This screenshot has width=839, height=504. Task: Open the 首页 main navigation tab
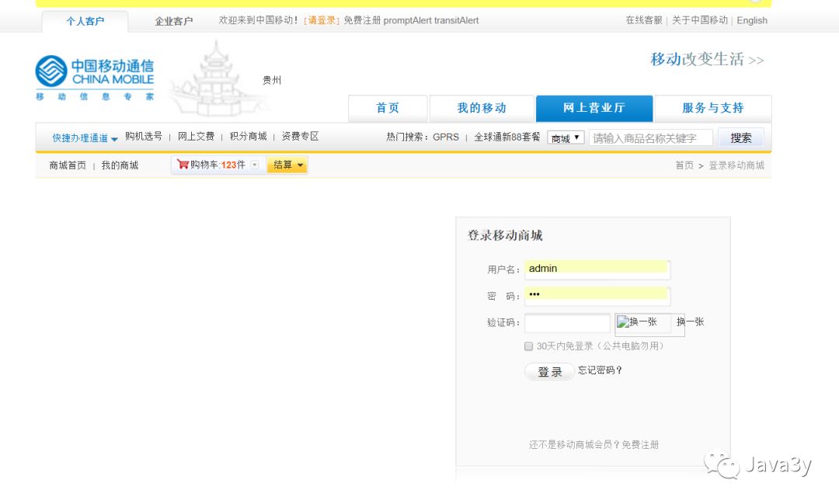coord(388,108)
